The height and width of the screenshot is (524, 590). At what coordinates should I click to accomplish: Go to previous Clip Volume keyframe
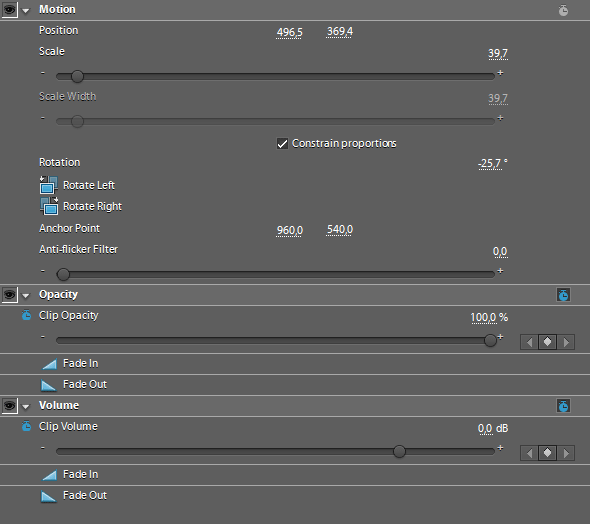(x=529, y=453)
